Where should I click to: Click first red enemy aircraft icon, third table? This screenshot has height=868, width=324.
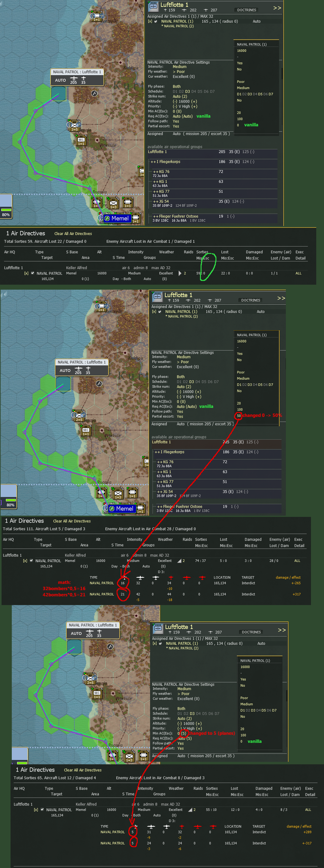point(182,826)
